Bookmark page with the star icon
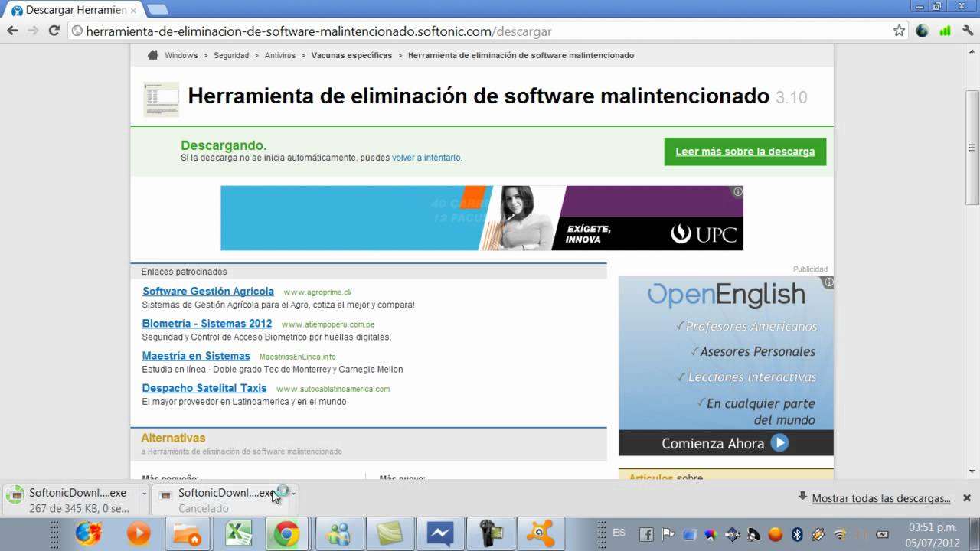 coord(899,31)
